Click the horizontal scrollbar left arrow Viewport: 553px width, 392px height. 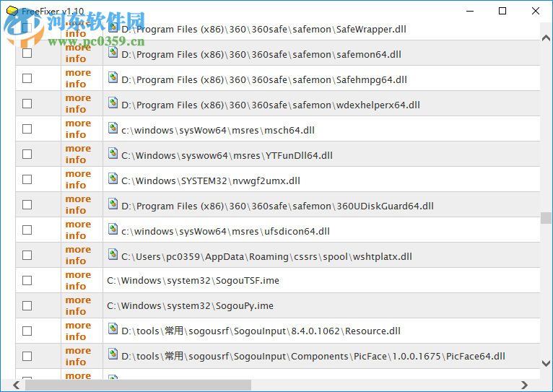coord(16,385)
